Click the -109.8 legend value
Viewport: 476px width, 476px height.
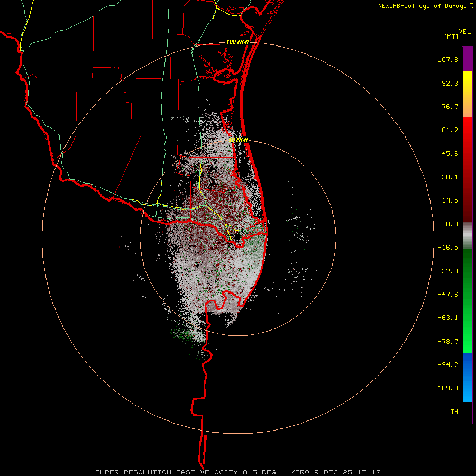pos(446,388)
